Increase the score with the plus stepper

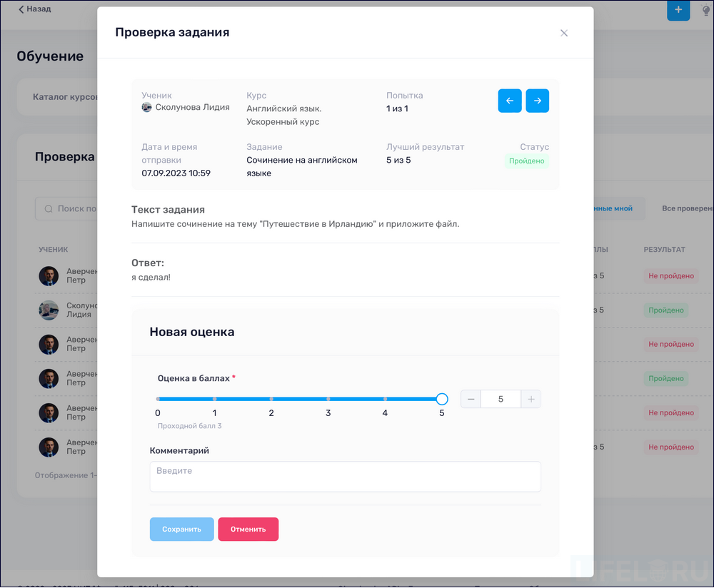point(531,399)
